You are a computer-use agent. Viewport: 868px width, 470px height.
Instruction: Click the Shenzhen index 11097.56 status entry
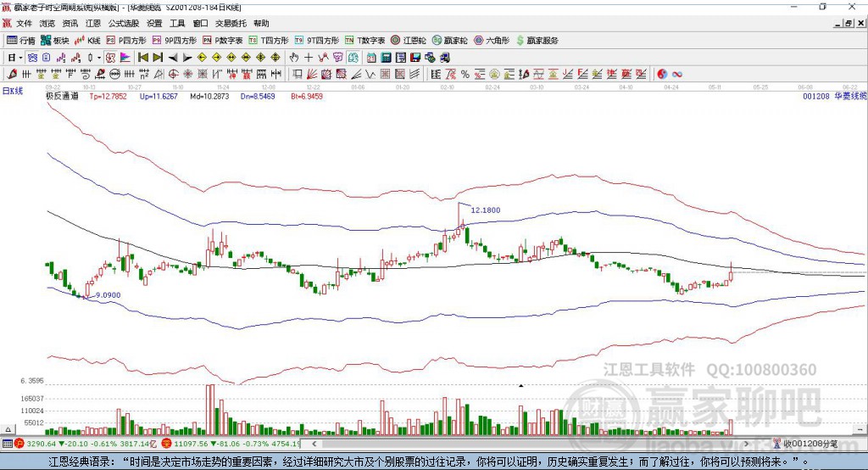pos(232,444)
